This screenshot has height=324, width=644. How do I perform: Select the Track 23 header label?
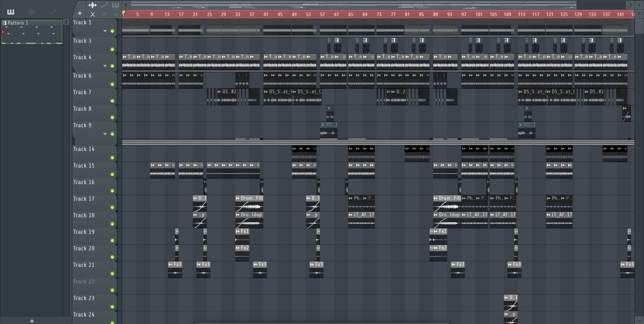point(84,298)
